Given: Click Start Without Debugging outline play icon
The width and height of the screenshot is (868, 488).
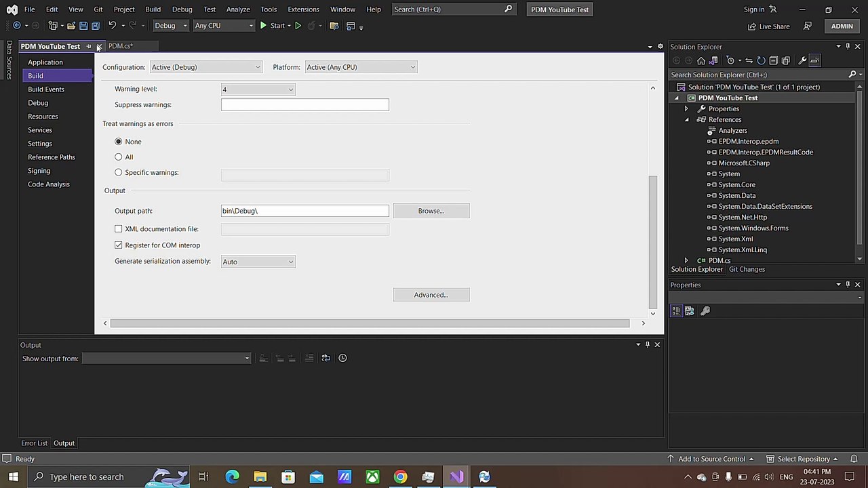Looking at the screenshot, I should 298,26.
